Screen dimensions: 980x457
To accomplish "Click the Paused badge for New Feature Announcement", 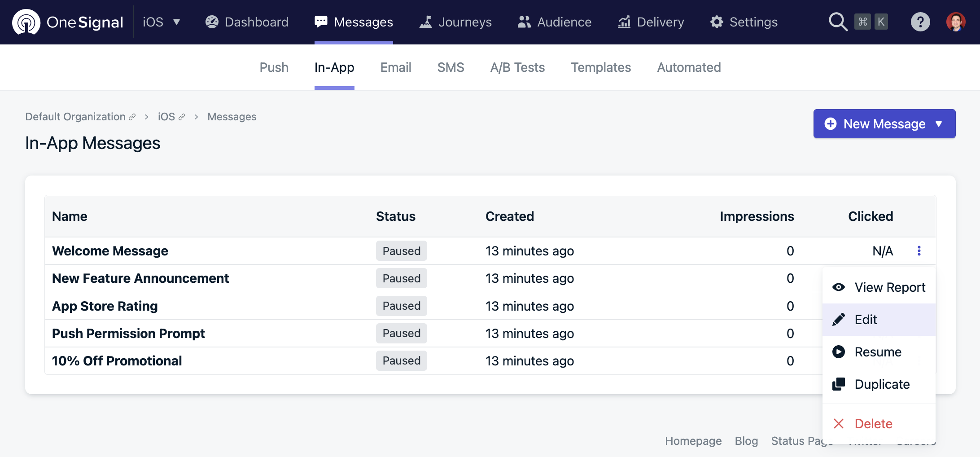I will [x=402, y=278].
